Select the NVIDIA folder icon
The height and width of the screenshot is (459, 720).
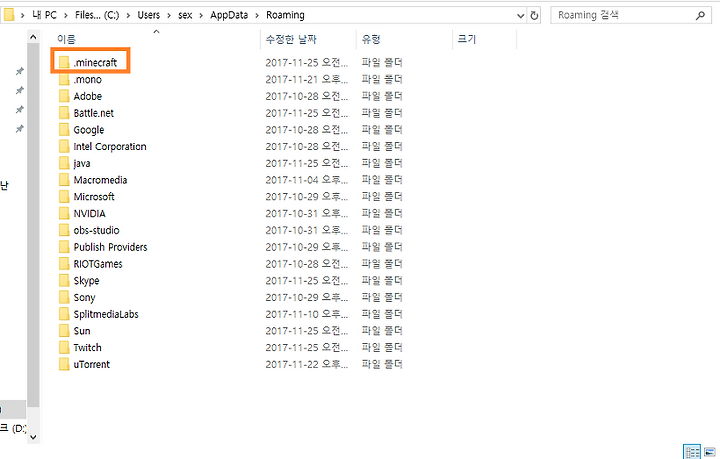coord(64,213)
